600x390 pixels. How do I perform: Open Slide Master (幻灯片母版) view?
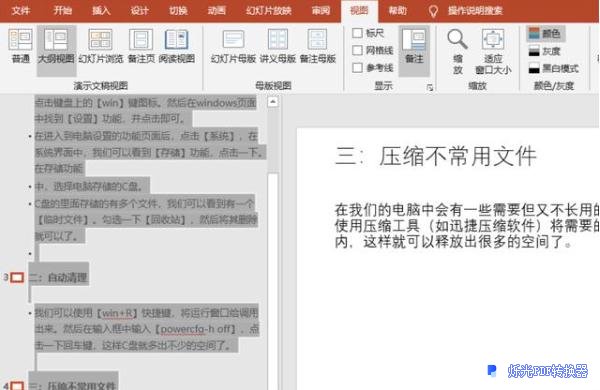[233, 46]
